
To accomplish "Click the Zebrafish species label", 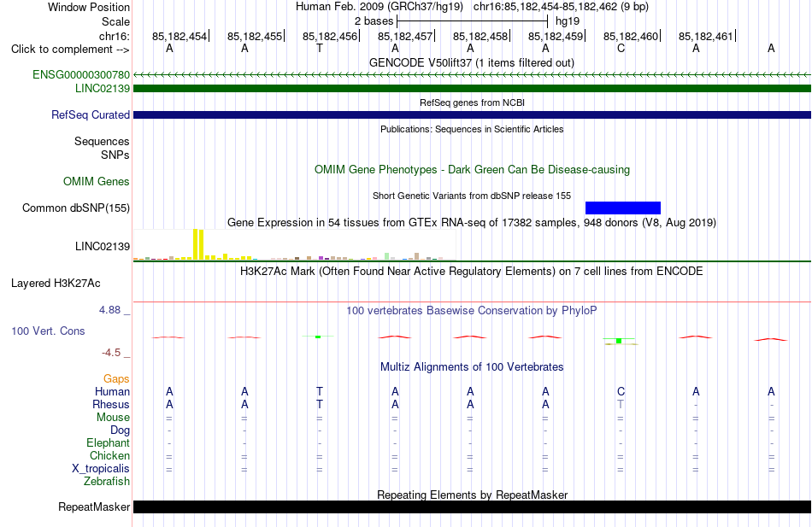I will point(107,482).
